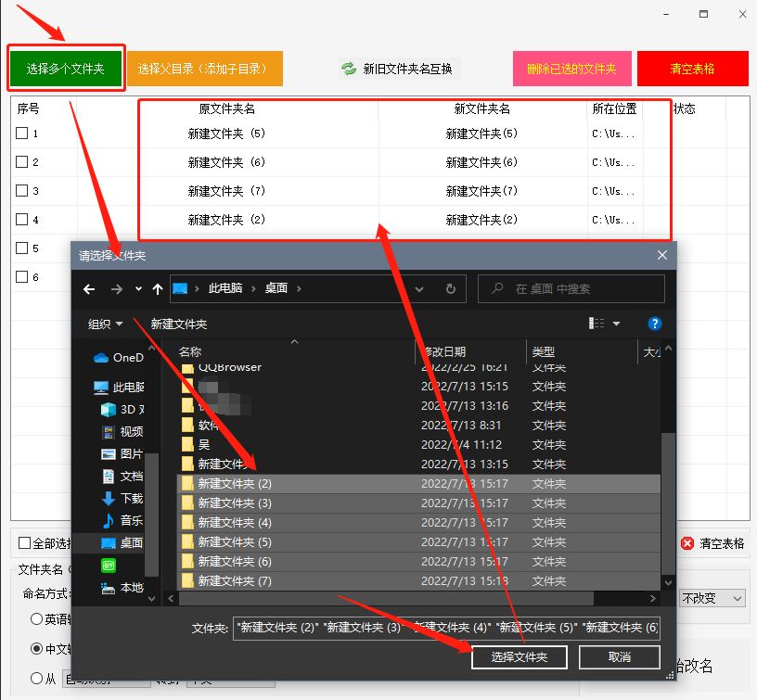Close the 请选择文件夹 dialog

[x=661, y=255]
